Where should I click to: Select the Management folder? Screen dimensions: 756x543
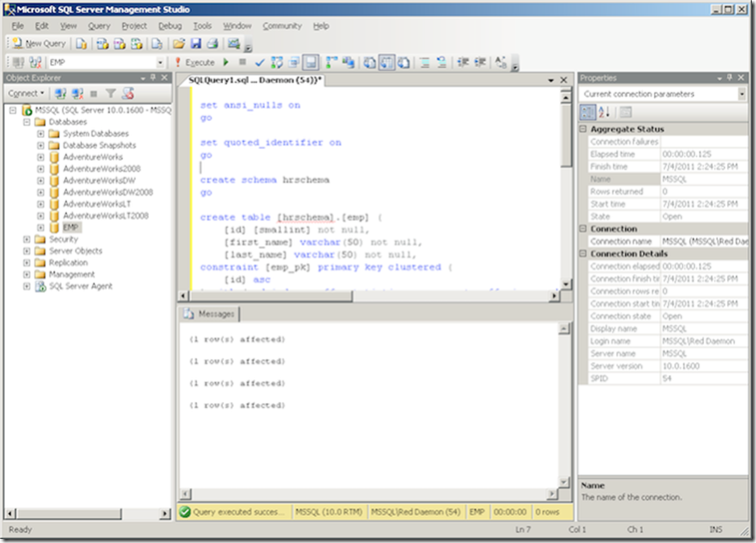(72, 274)
